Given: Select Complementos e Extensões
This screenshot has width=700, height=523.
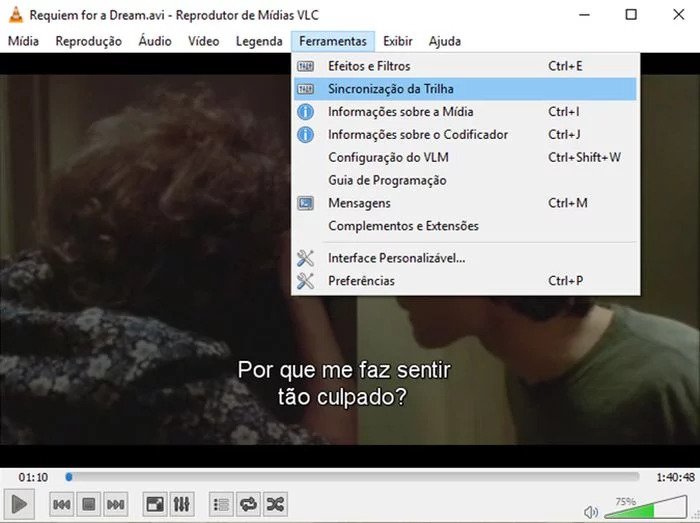Looking at the screenshot, I should tap(465, 226).
